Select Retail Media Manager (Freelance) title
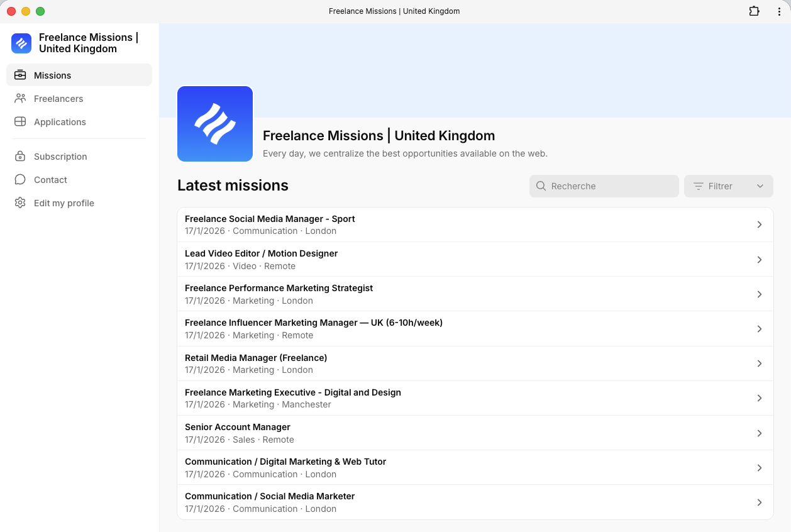791x532 pixels. pos(256,358)
